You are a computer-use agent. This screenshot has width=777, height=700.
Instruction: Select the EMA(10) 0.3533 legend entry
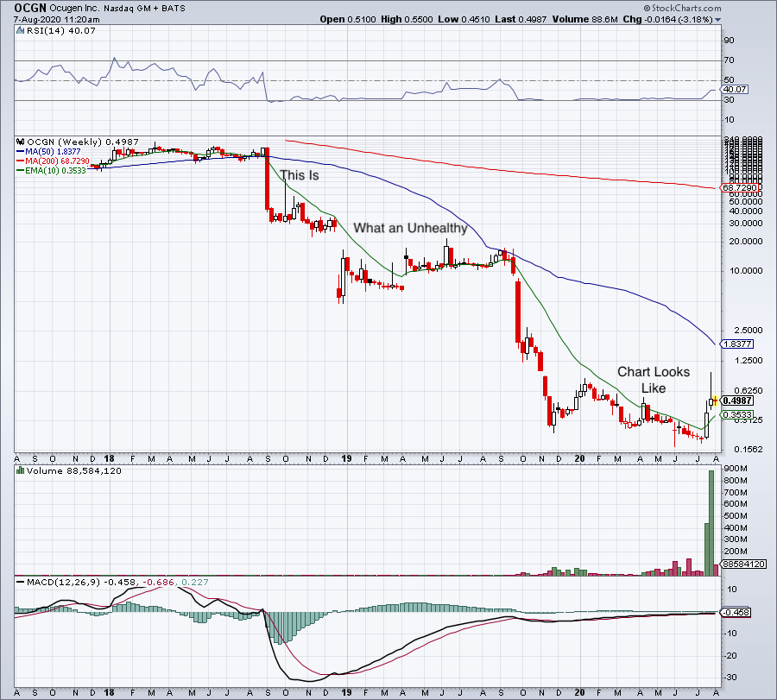click(x=51, y=170)
